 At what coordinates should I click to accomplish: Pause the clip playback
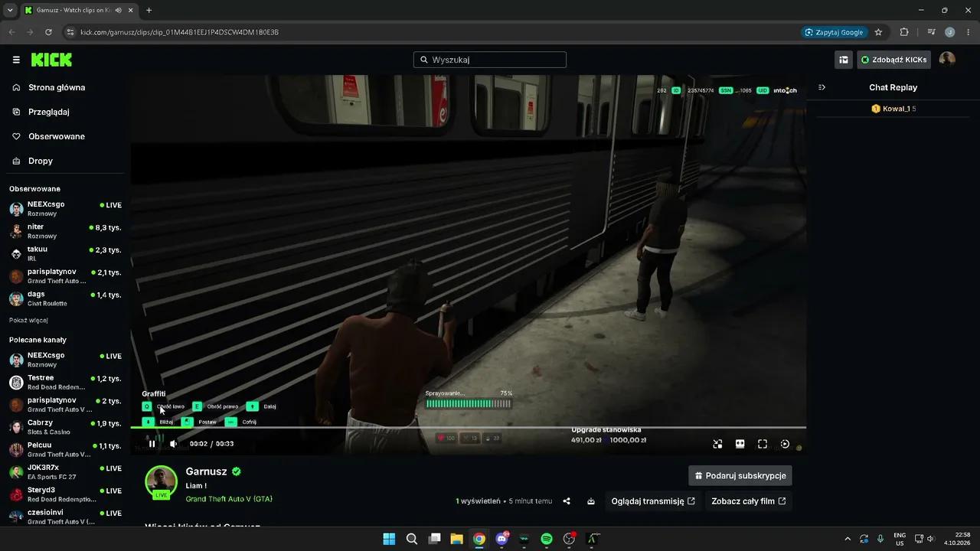(152, 444)
